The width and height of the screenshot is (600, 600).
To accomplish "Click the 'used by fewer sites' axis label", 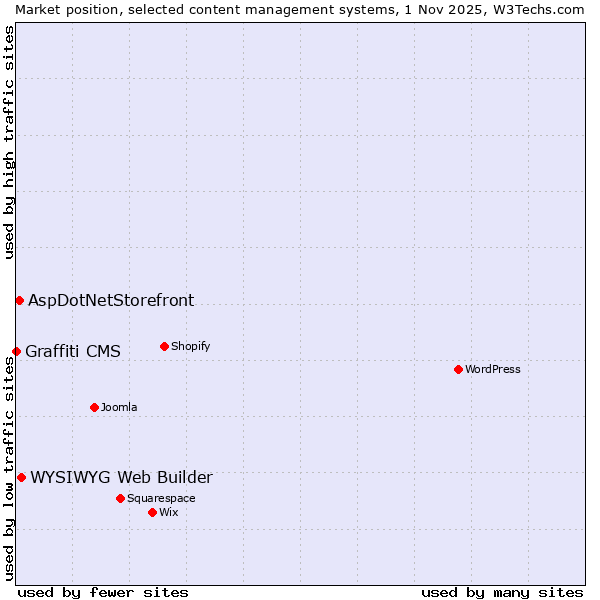I will coord(103,592).
